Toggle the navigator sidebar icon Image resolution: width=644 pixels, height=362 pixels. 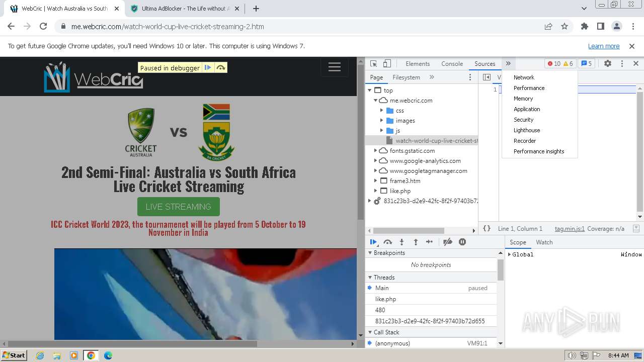[487, 77]
